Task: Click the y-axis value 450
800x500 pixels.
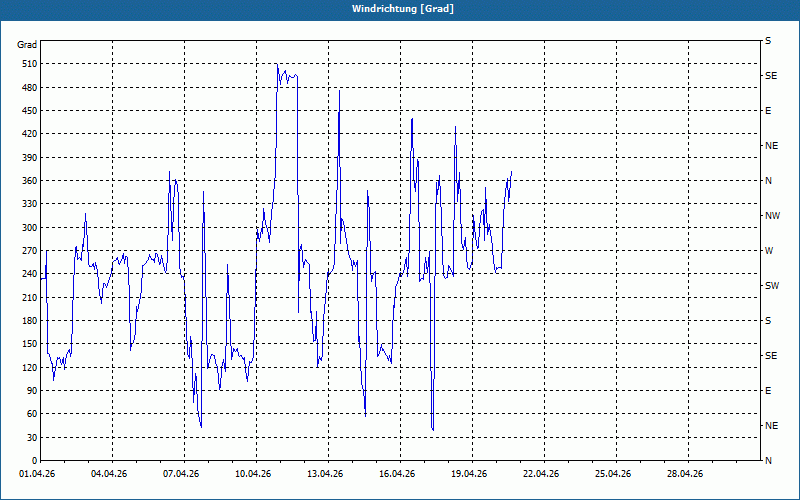Action: 30,111
